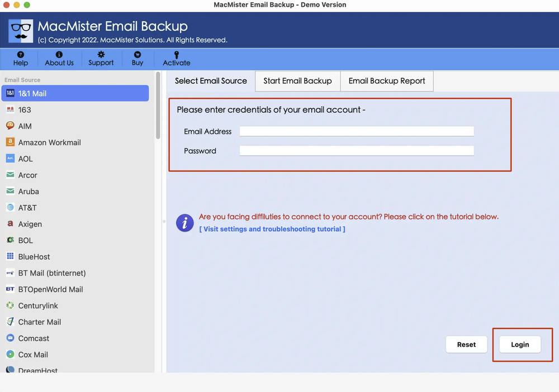Image resolution: width=559 pixels, height=392 pixels.
Task: Click the BTOpenWorld Mail icon
Action: tap(10, 289)
